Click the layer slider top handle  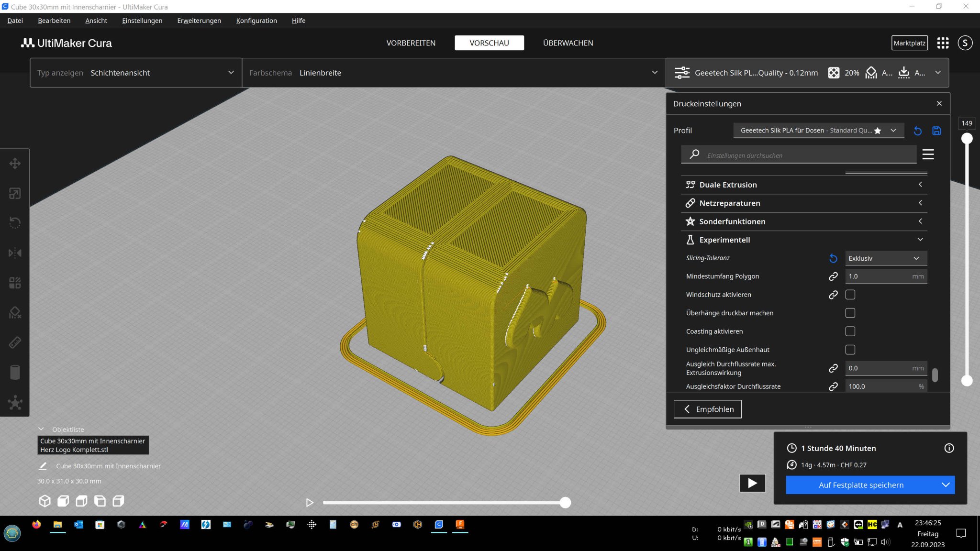click(967, 139)
